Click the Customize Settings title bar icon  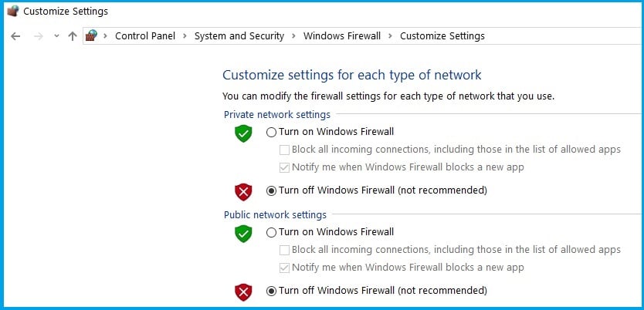click(x=12, y=11)
